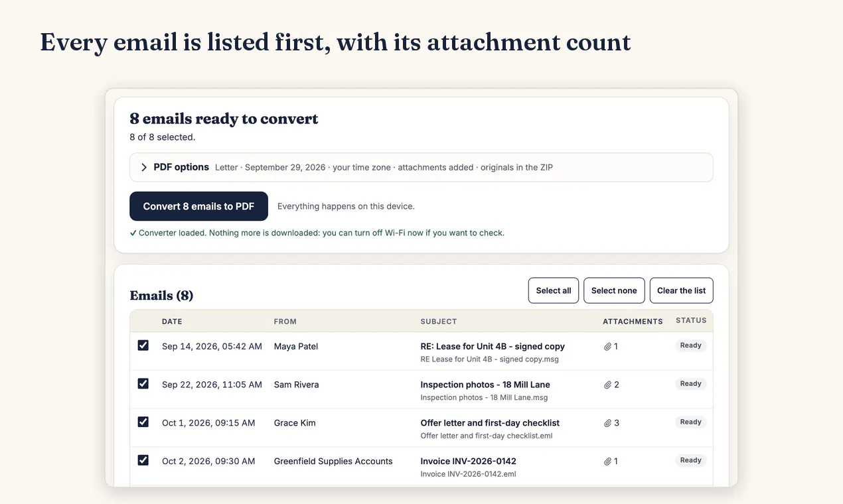Click the DATE column header
The height and width of the screenshot is (504, 843).
[x=172, y=322]
